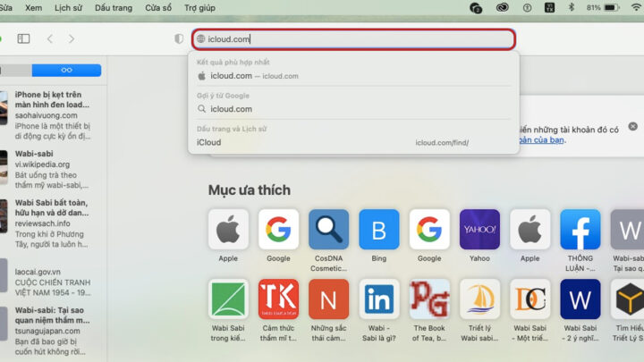Open the Dấu trang menu

pyautogui.click(x=114, y=8)
